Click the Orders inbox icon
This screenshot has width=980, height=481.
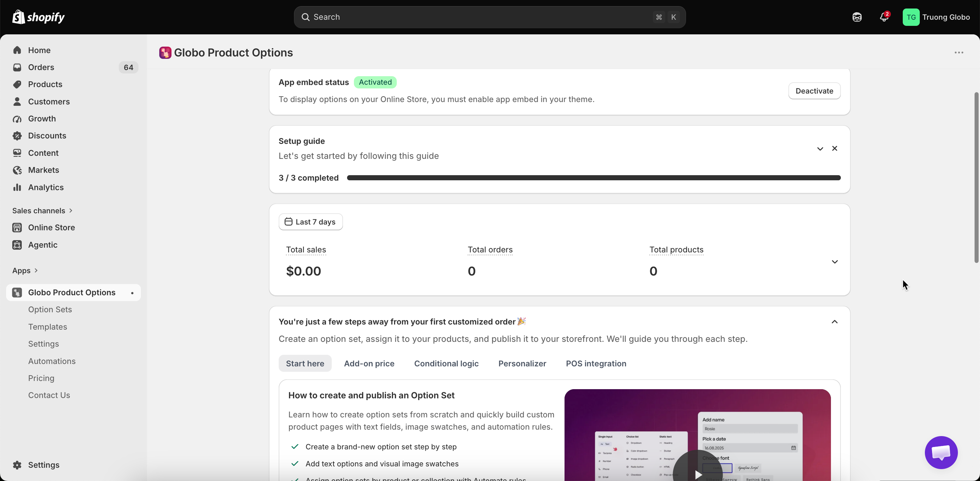[x=17, y=67]
